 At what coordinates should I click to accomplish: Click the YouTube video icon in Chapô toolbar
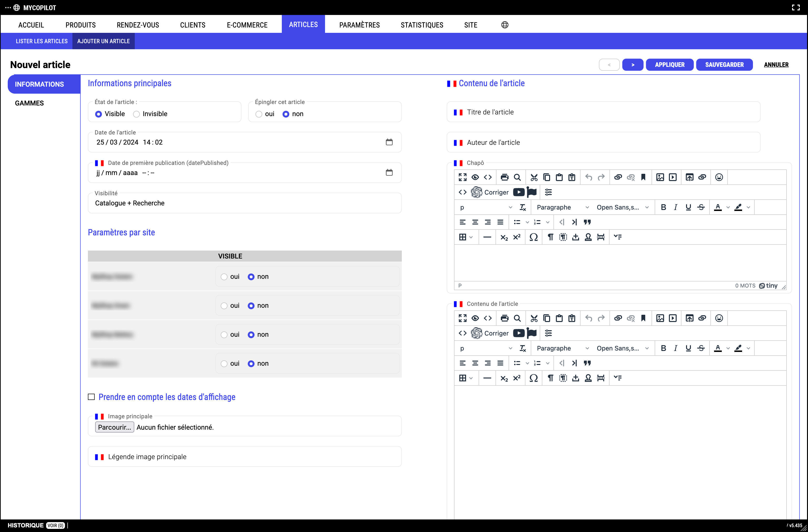518,192
